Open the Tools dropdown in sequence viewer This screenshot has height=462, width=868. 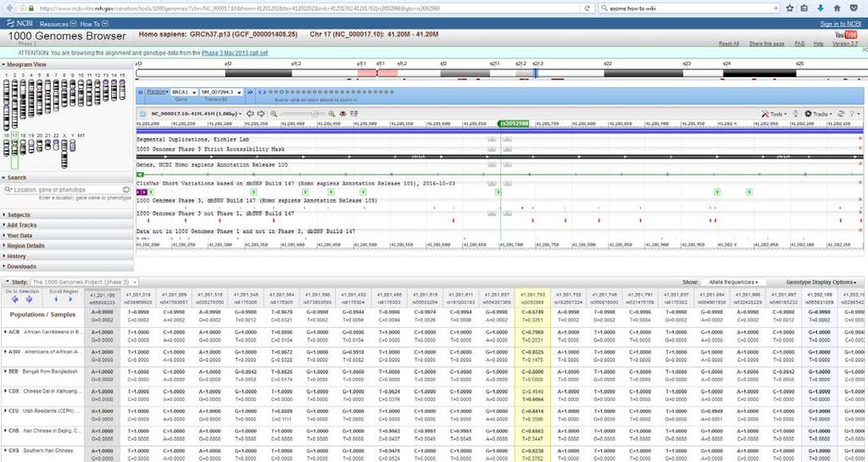(x=774, y=114)
